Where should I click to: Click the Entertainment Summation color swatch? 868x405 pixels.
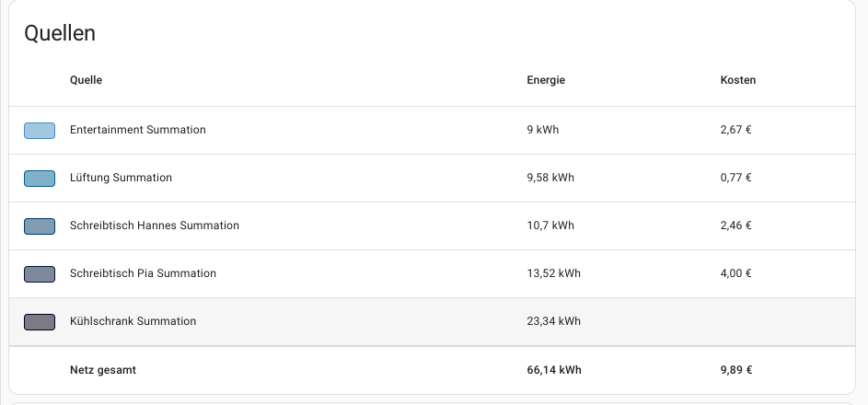click(x=40, y=131)
